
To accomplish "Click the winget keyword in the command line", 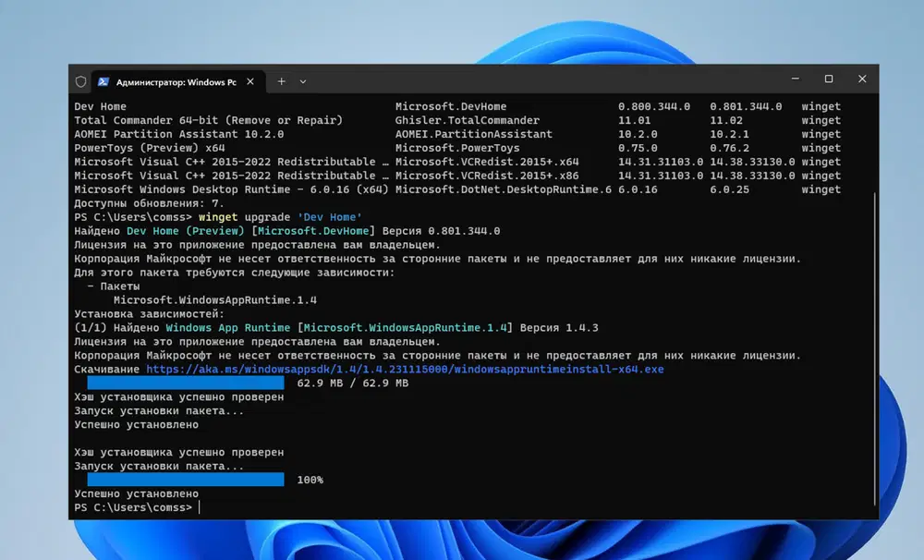I will click(x=218, y=217).
